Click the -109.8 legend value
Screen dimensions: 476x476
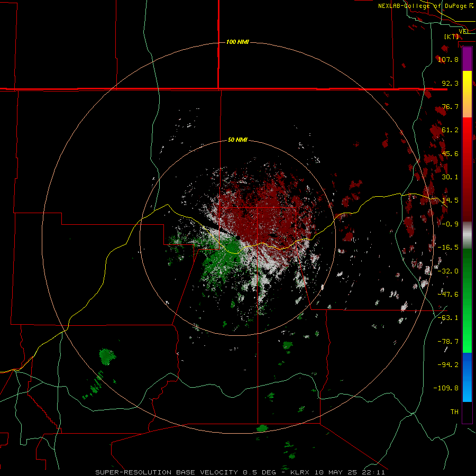pyautogui.click(x=446, y=388)
